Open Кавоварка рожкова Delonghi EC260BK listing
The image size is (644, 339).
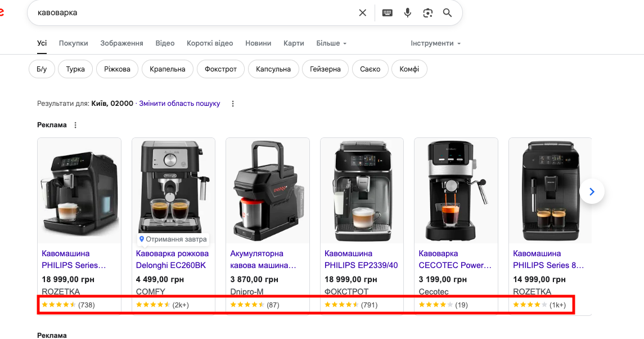(x=172, y=260)
